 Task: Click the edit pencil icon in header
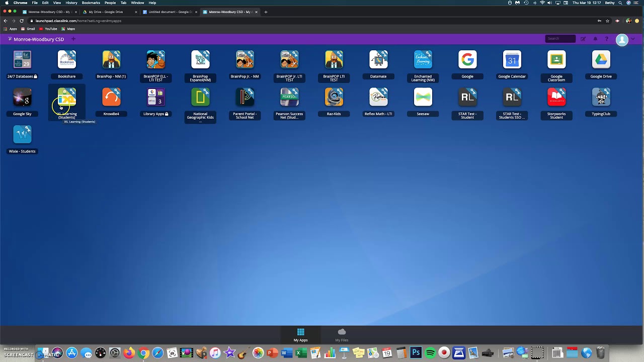(583, 39)
